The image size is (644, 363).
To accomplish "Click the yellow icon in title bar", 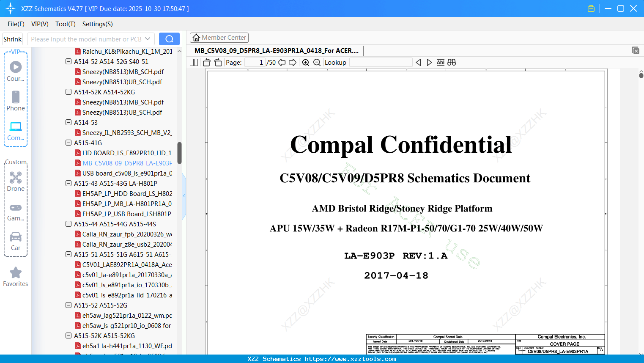I will click(591, 8).
